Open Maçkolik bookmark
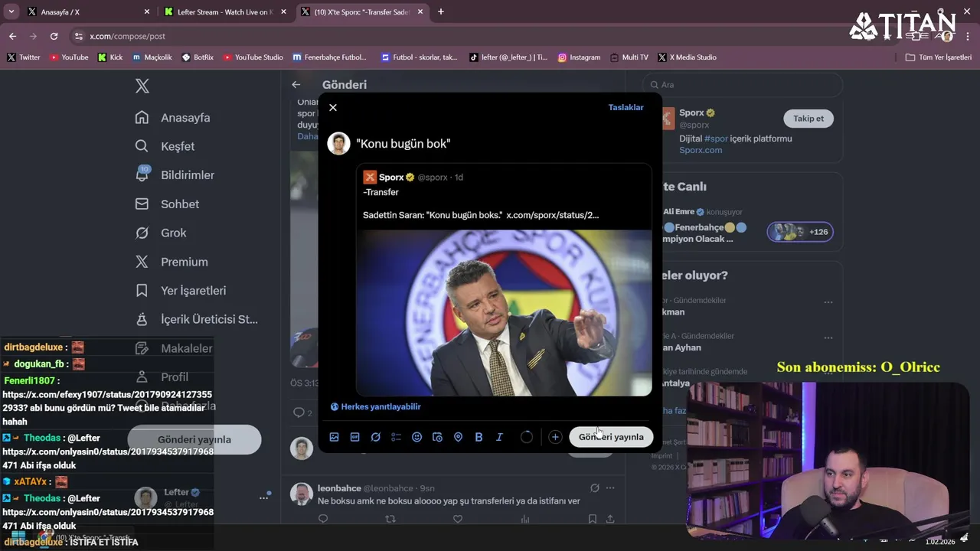Viewport: 980px width, 551px height. tap(152, 57)
